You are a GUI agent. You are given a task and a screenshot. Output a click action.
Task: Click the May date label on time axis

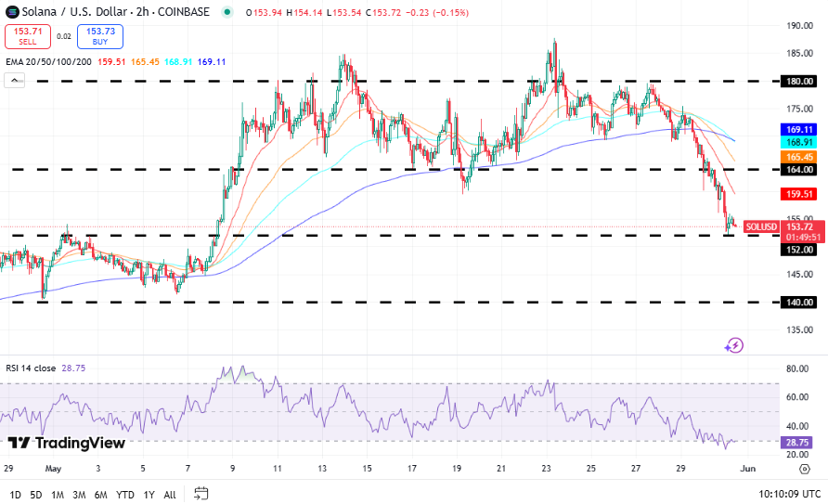tap(53, 468)
